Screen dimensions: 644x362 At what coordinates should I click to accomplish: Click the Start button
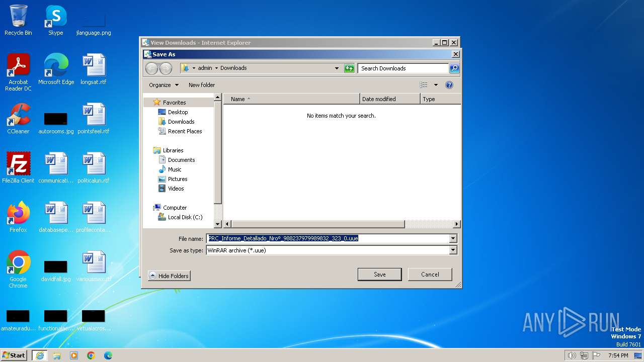(14, 355)
